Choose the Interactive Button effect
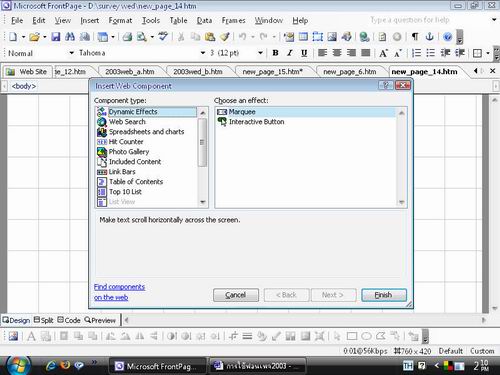Image resolution: width=500 pixels, height=375 pixels. coord(256,122)
